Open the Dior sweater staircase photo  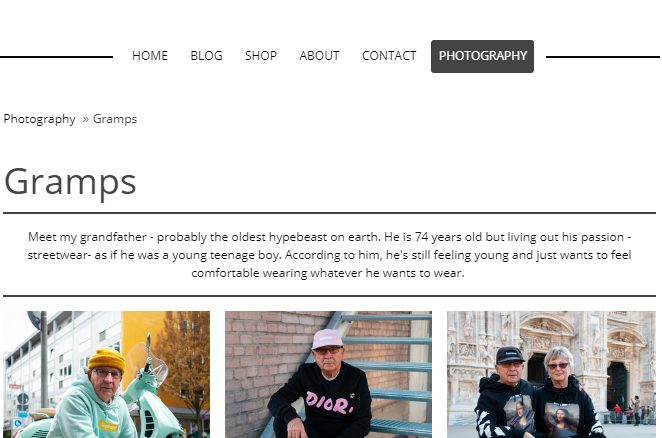pos(328,375)
